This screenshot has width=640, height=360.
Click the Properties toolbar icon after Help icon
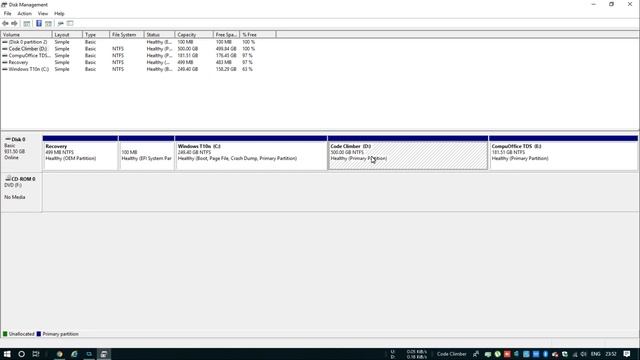pos(48,23)
